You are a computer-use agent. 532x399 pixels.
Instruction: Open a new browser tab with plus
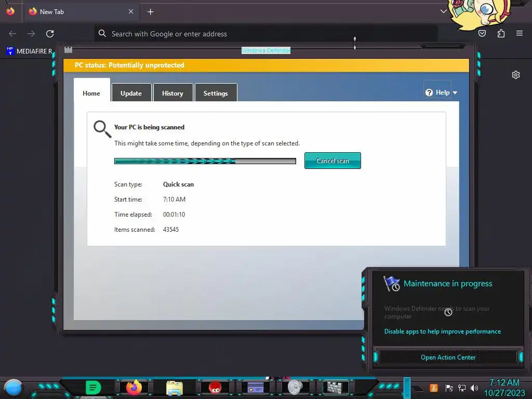150,12
